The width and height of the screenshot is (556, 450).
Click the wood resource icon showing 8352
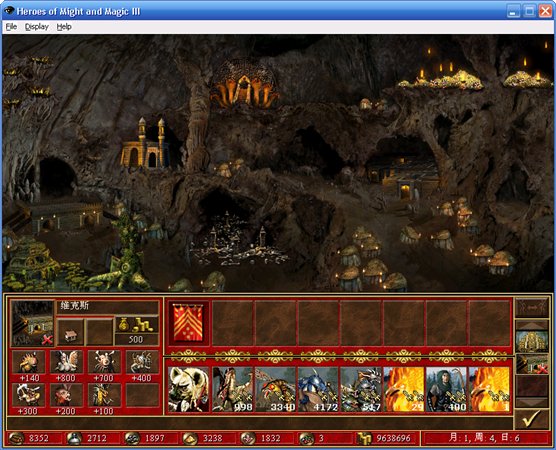point(16,438)
